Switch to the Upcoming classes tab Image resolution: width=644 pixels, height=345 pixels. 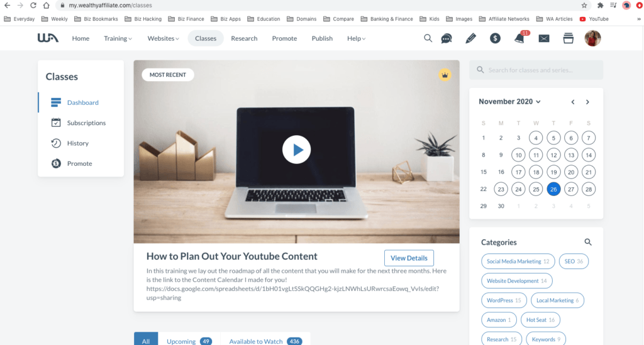tap(189, 341)
